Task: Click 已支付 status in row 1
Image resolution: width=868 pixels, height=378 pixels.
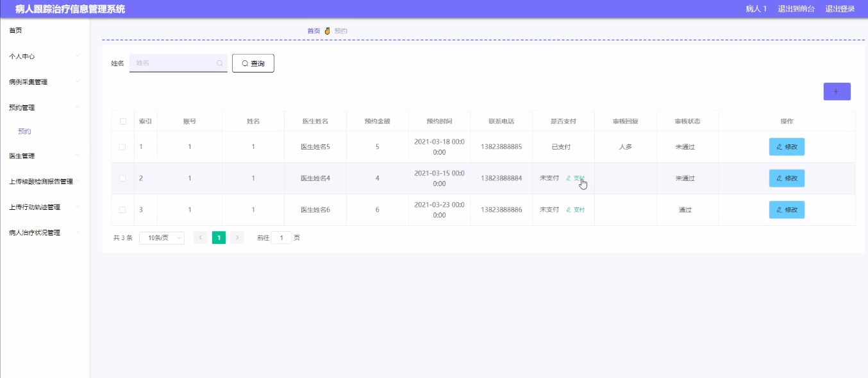Action: point(561,147)
